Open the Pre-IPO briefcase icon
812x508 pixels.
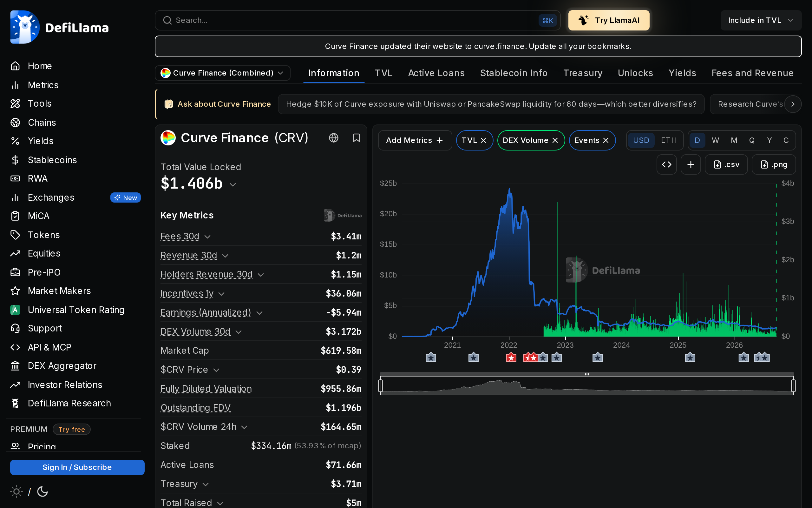coord(15,272)
